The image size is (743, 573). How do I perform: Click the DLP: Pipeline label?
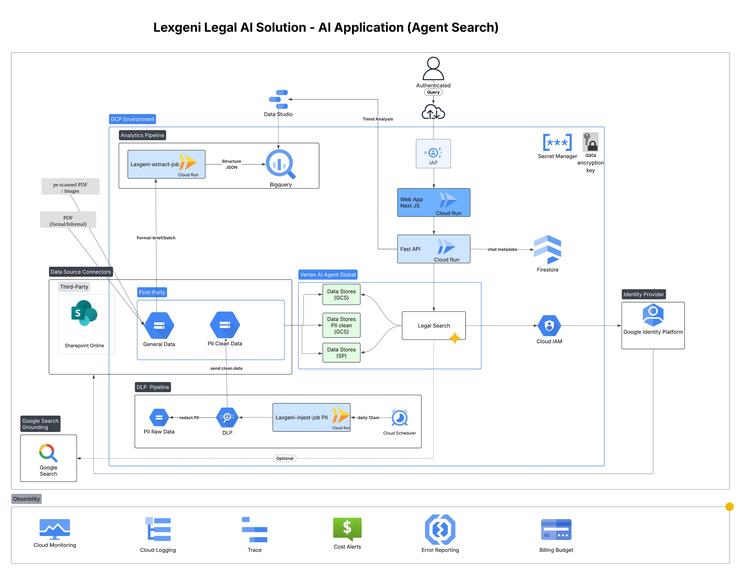[153, 387]
